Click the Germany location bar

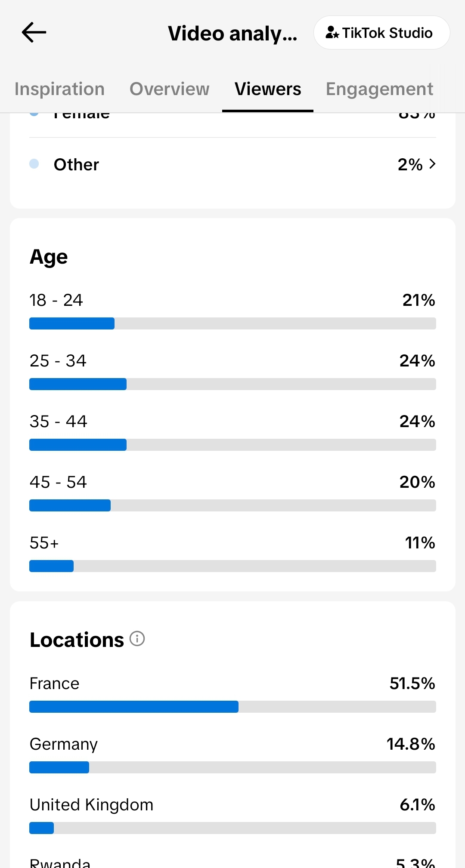click(x=232, y=767)
